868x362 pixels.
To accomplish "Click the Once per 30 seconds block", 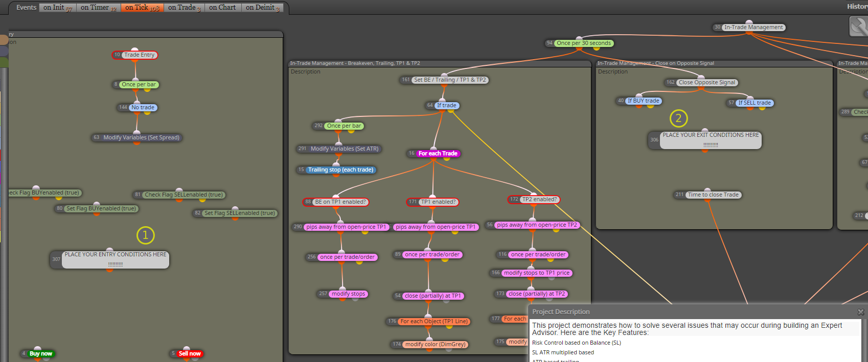I will point(584,43).
